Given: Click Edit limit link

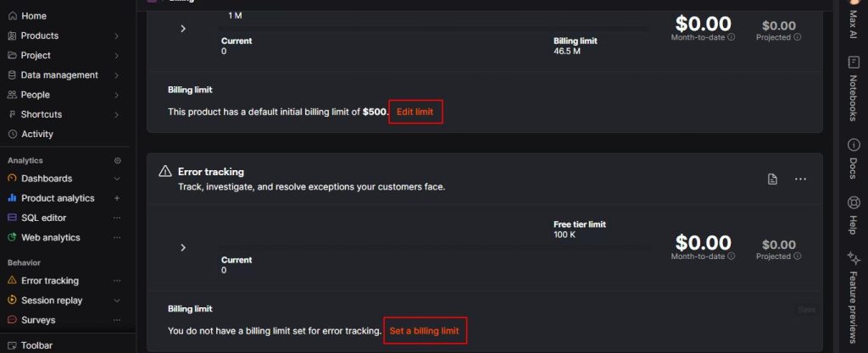Looking at the screenshot, I should [x=415, y=112].
